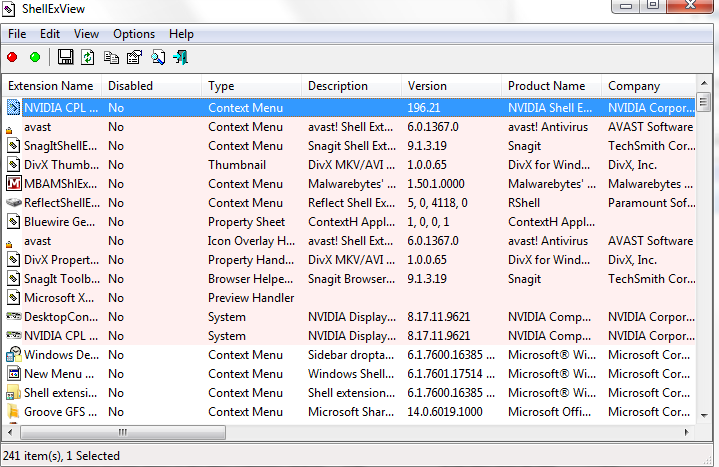
Task: Click the New Menu row icon
Action: tap(14, 374)
